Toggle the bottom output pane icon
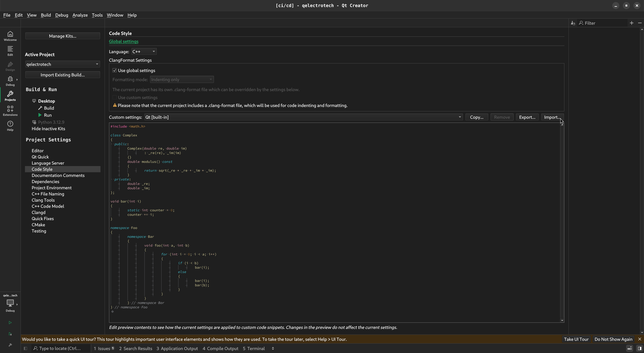 pyautogui.click(x=629, y=348)
